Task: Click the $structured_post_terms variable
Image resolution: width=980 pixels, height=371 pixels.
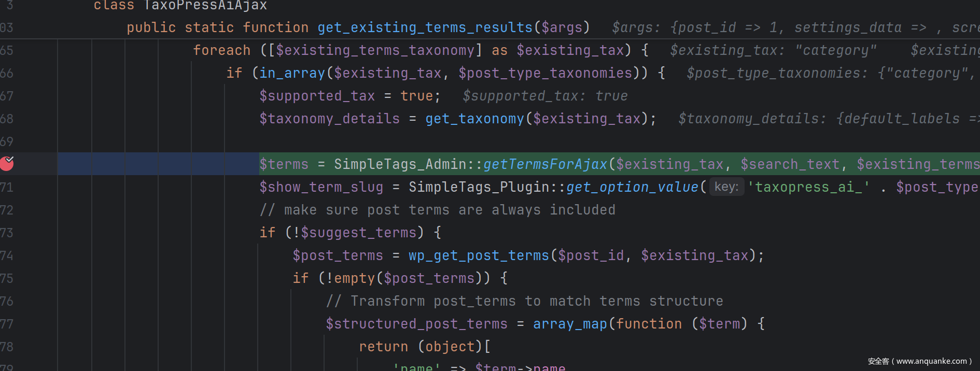Action: (x=416, y=324)
